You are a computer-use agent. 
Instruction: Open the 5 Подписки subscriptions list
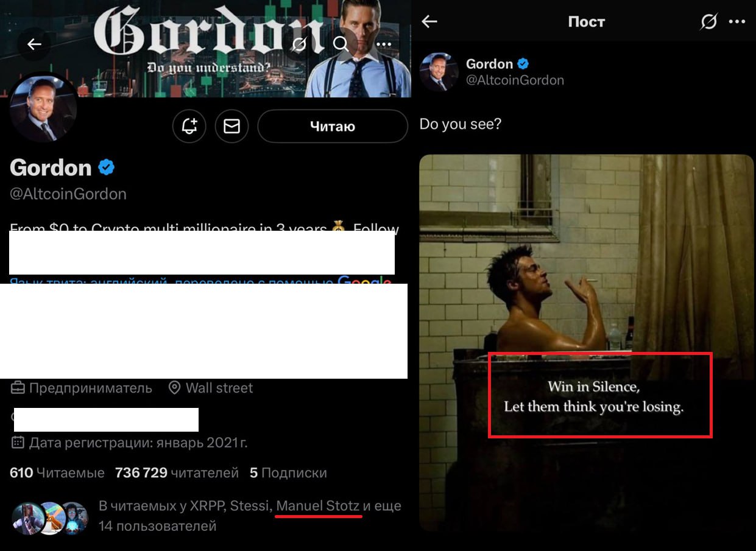click(x=288, y=473)
